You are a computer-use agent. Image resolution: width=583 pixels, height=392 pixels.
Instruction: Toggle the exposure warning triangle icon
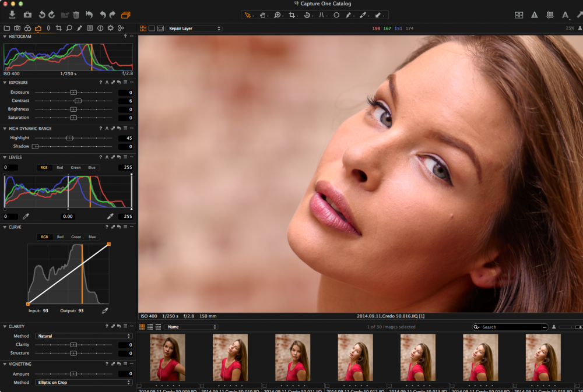(x=534, y=15)
